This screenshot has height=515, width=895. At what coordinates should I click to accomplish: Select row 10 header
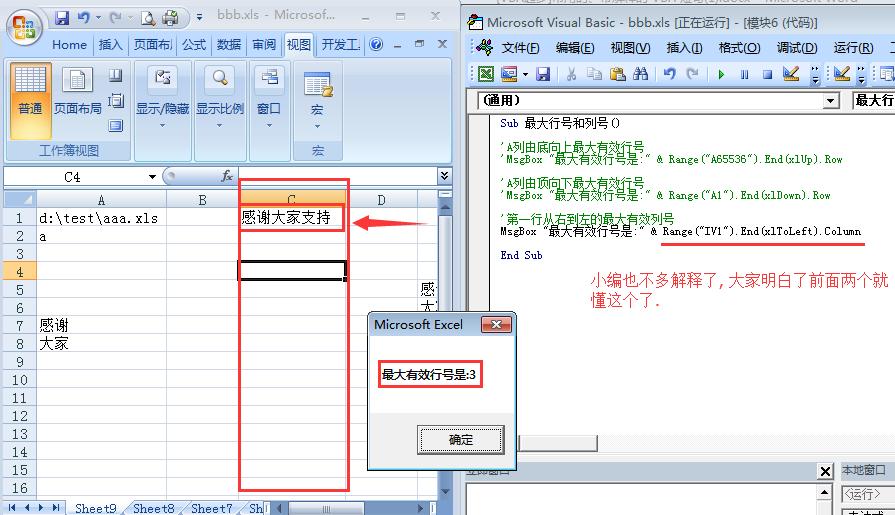coord(19,380)
